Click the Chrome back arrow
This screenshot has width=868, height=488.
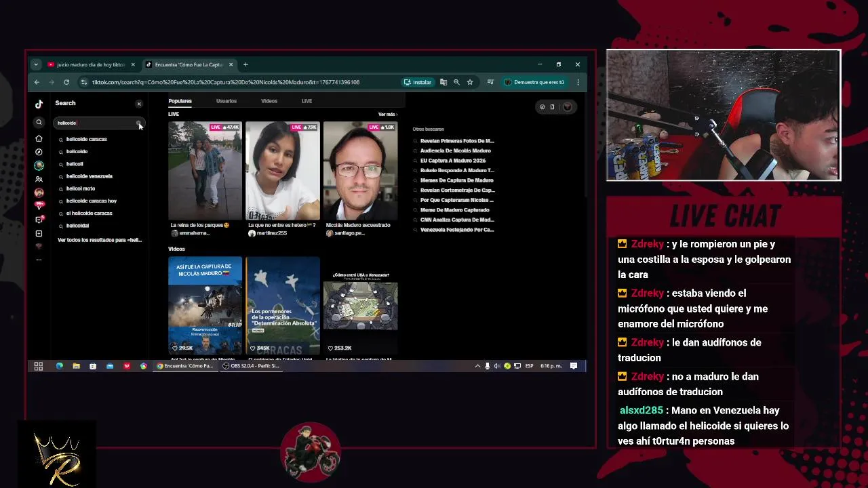(37, 82)
